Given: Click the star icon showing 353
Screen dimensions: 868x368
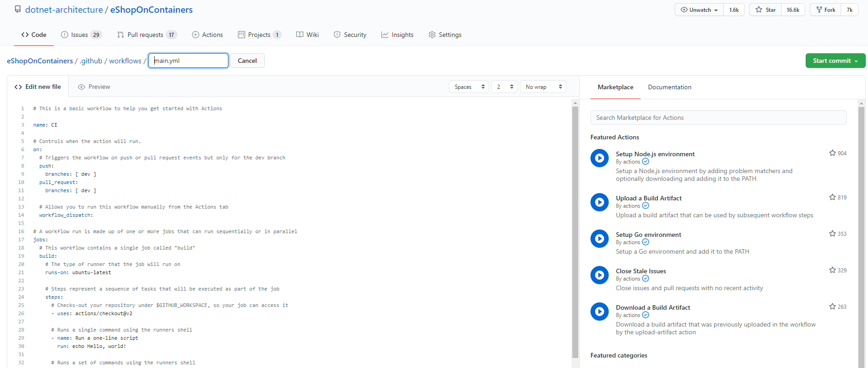Looking at the screenshot, I should point(833,234).
